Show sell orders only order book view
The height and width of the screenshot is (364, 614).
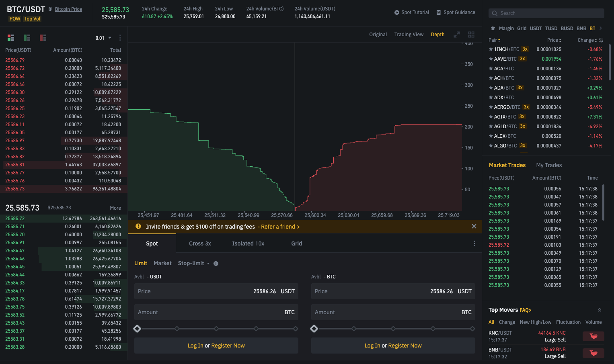coord(43,38)
